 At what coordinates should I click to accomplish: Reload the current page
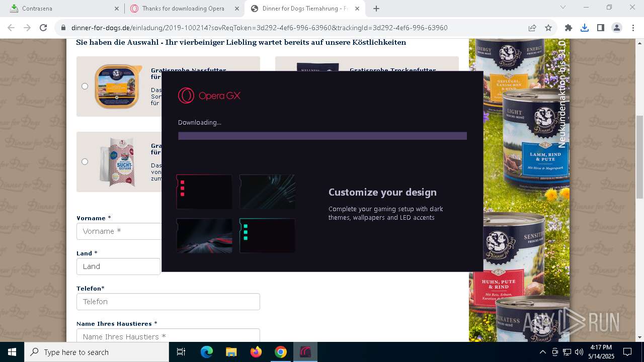point(43,28)
